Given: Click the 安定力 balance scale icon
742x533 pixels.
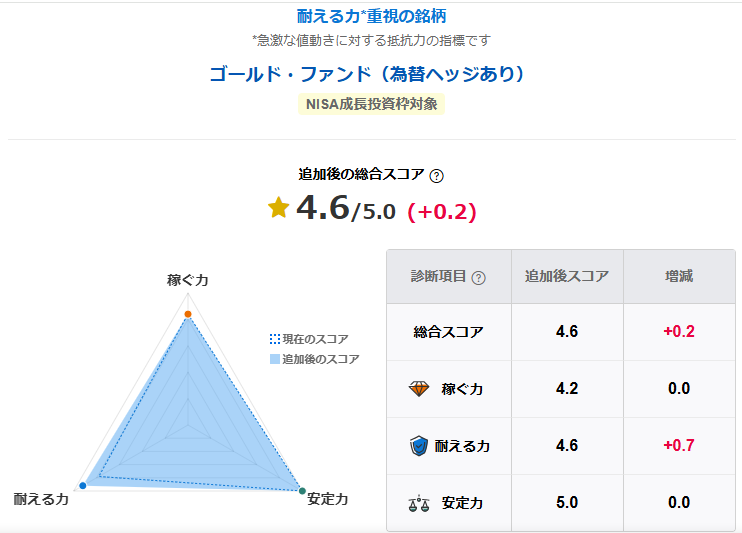Looking at the screenshot, I should (419, 503).
